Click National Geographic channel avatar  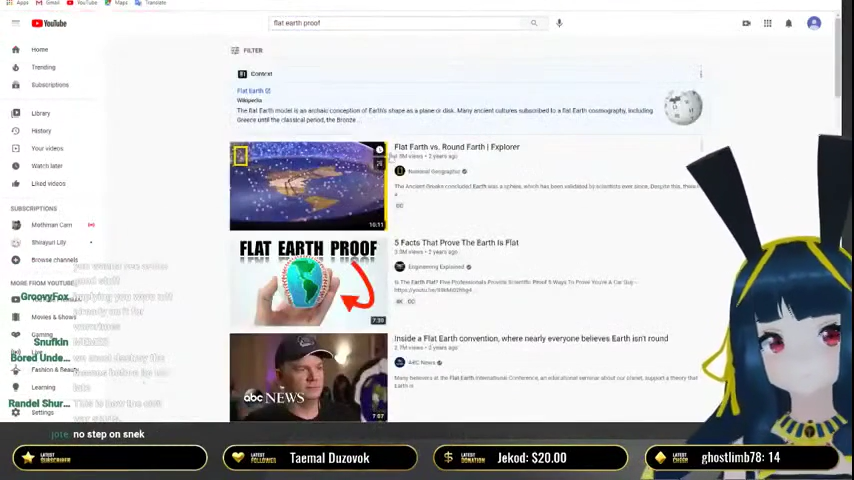[400, 171]
